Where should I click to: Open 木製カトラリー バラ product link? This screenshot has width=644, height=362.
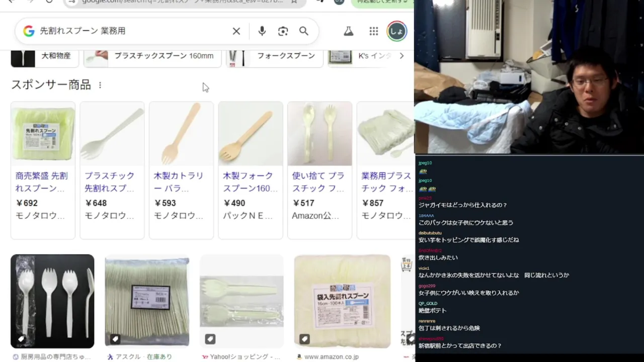click(179, 182)
